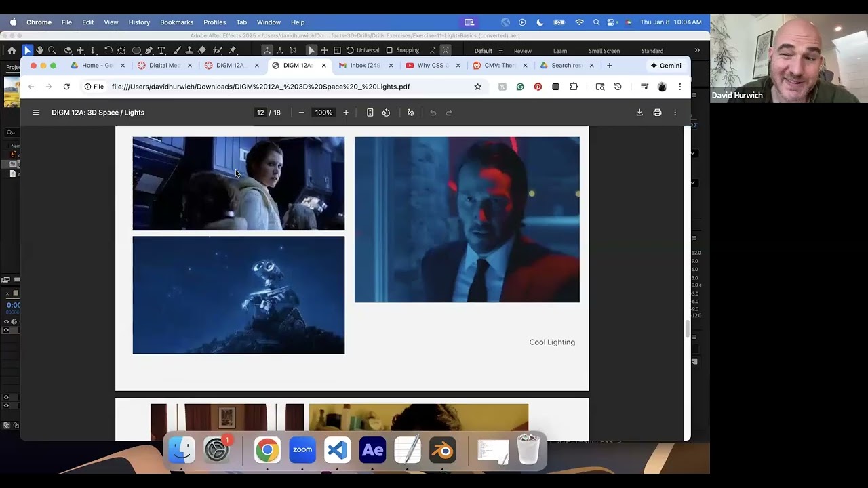The image size is (868, 488).
Task: Open Chrome history clock icon
Action: click(618, 87)
